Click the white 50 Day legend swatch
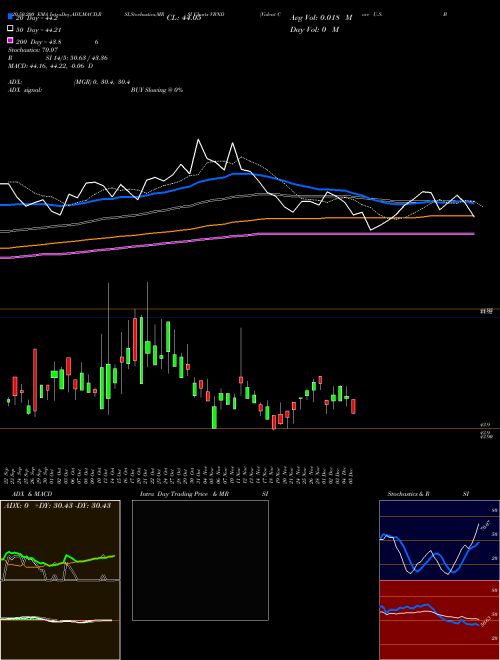This screenshot has width=500, height=660. [10, 29]
